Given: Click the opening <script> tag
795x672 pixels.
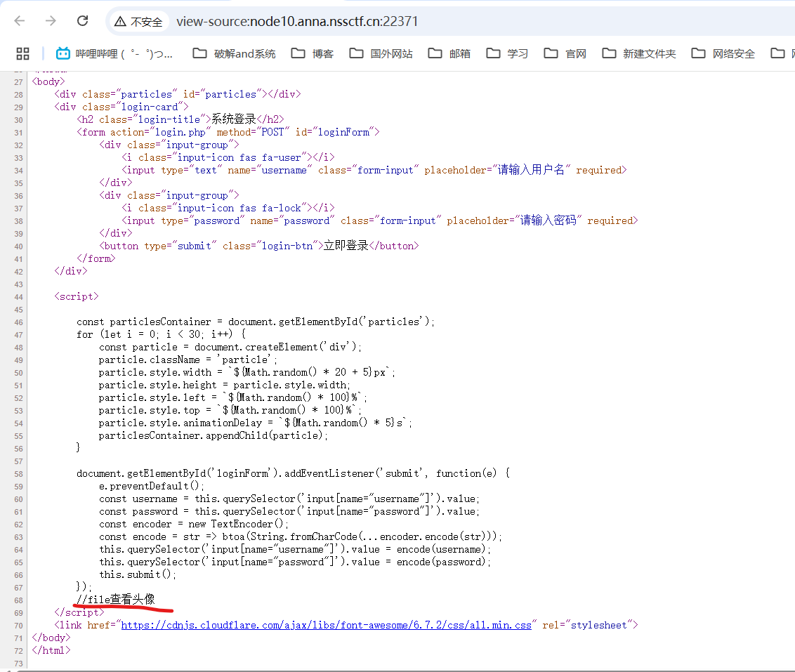Looking at the screenshot, I should click(77, 296).
